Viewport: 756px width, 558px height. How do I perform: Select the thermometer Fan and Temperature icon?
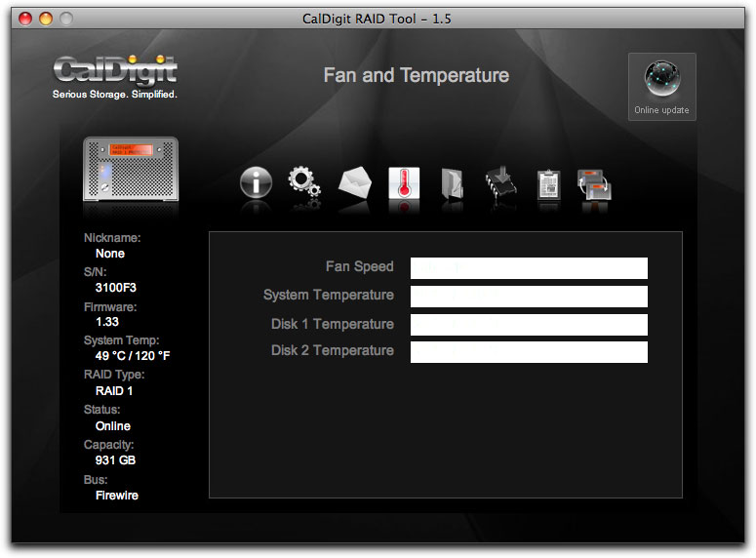(x=404, y=182)
